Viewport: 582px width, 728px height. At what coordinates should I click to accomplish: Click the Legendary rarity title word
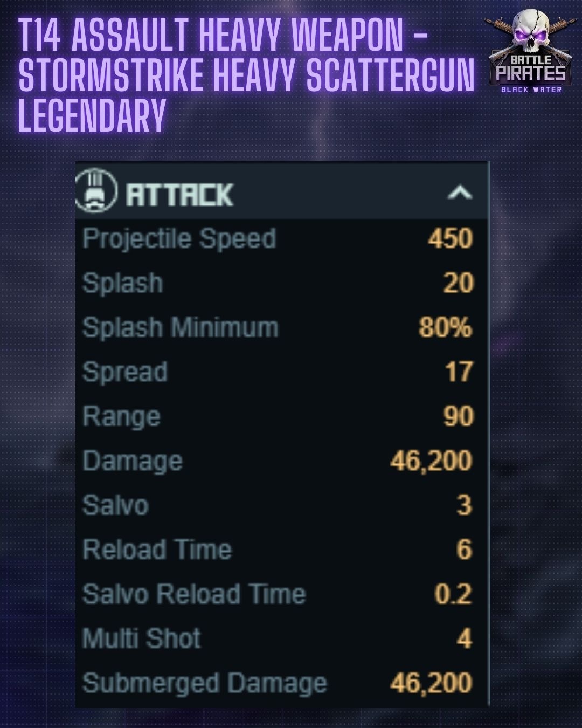pyautogui.click(x=92, y=114)
